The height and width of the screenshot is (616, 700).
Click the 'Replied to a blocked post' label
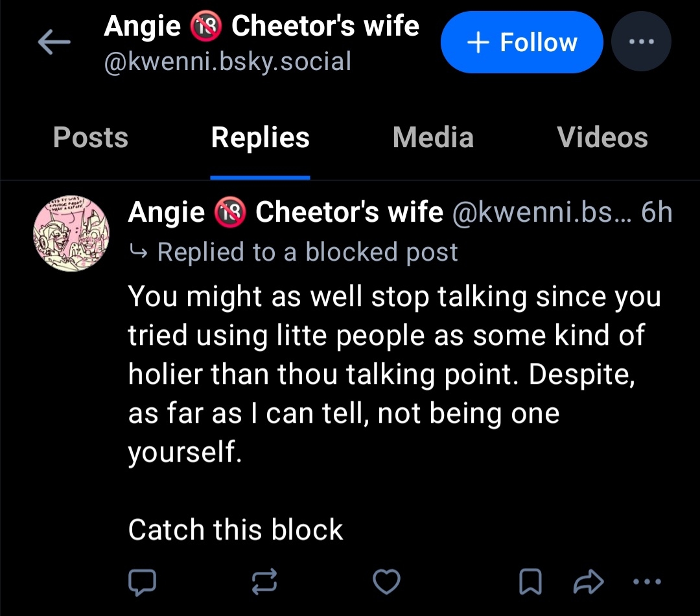pyautogui.click(x=307, y=252)
